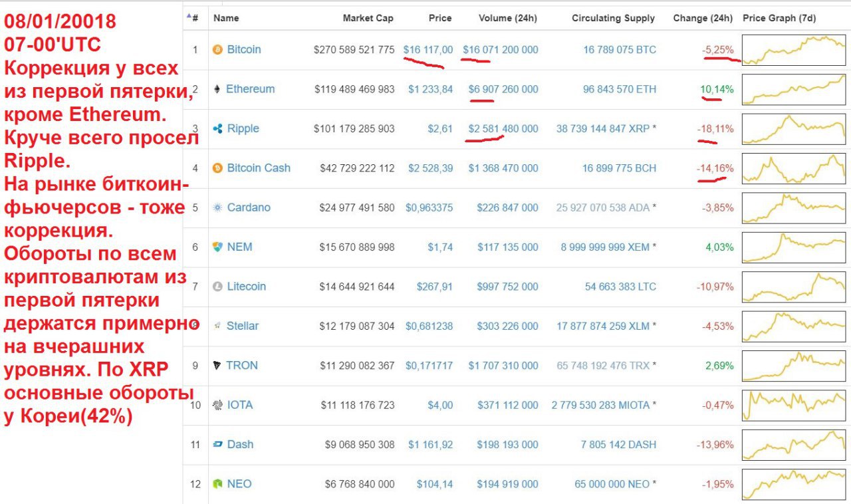
Task: Click Dash change value -13,96%
Action: (x=715, y=444)
